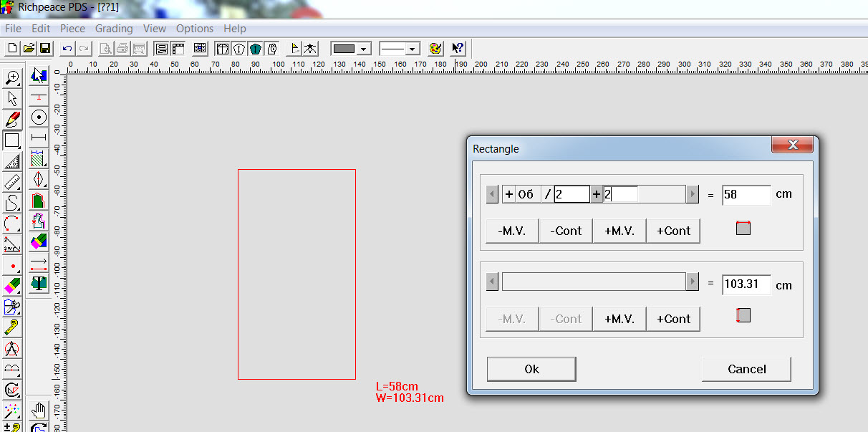This screenshot has width=868, height=432.
Task: Select the text T tool
Action: (39, 283)
